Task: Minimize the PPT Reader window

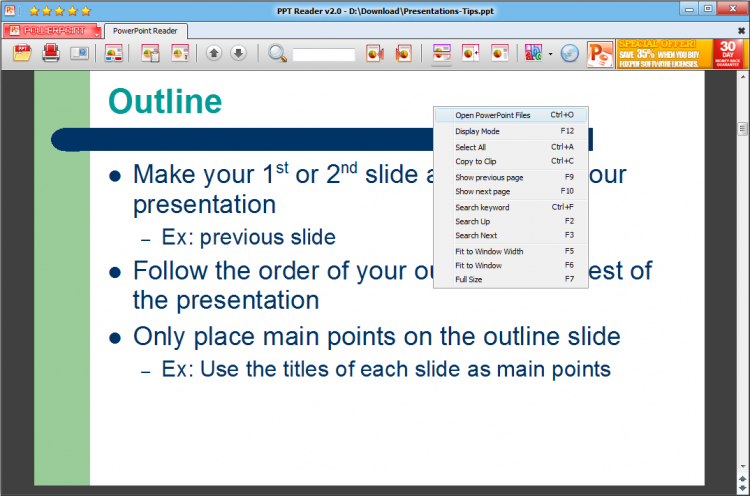Action: (689, 9)
